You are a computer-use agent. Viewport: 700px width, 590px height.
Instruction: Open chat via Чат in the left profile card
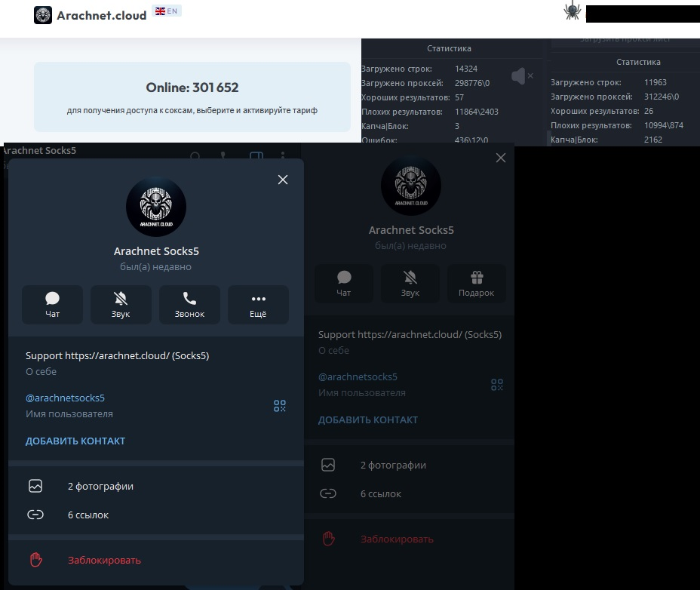click(52, 305)
